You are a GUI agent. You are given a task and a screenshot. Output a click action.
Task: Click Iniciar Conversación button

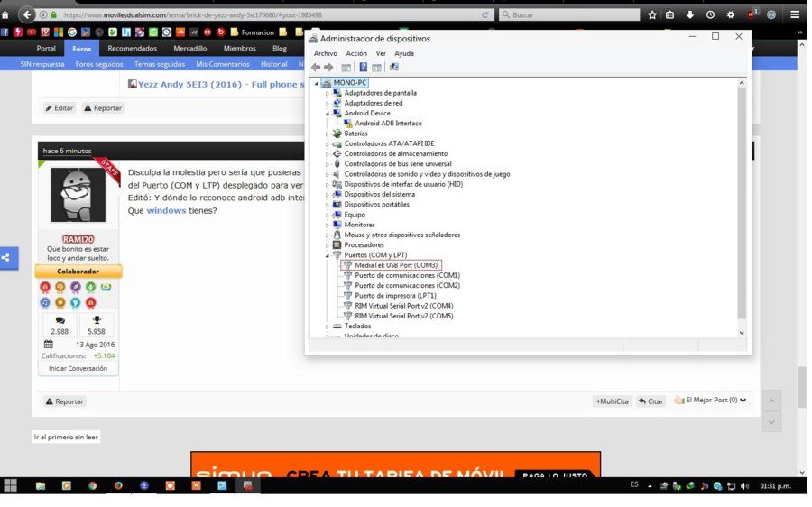tap(78, 369)
